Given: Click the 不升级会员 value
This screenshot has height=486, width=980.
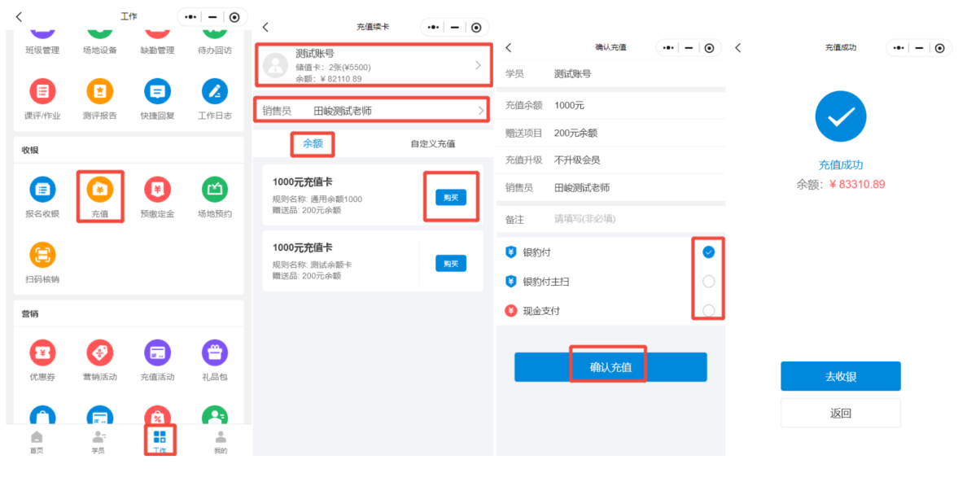Looking at the screenshot, I should (577, 160).
